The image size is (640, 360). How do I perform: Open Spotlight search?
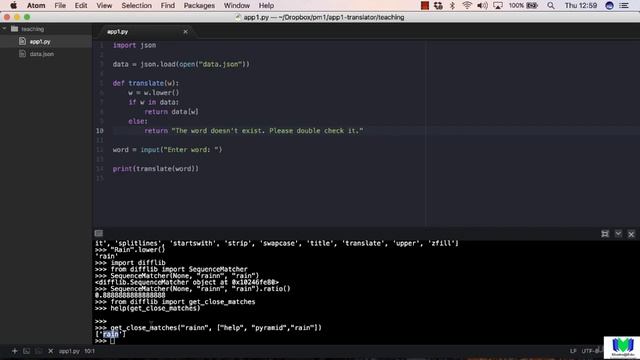point(551,5)
